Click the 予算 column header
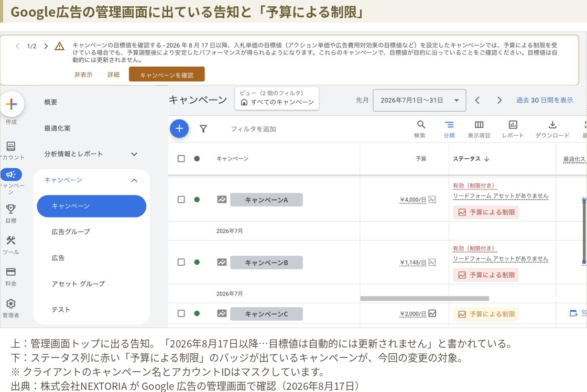This screenshot has height=392, width=587. coord(421,159)
